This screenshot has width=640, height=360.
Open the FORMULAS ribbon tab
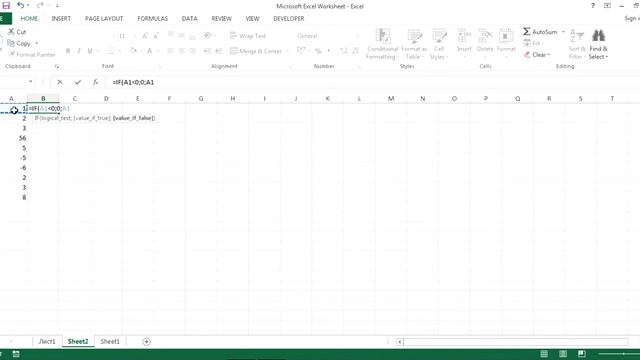[153, 18]
